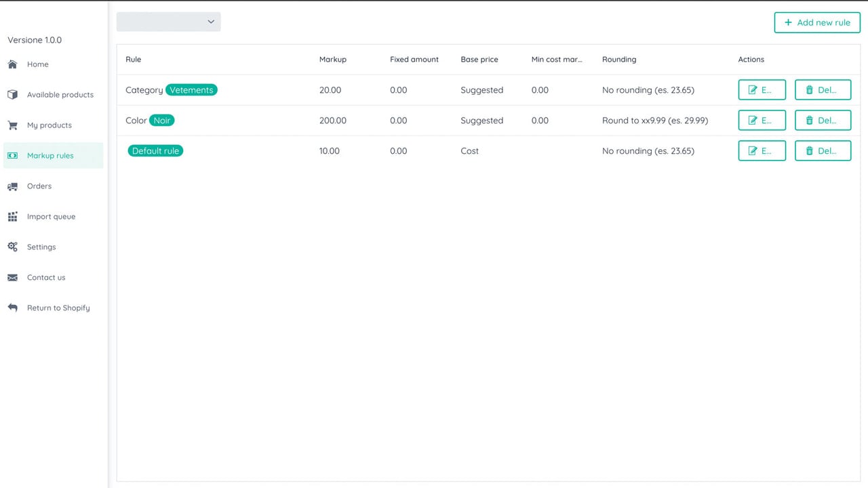Viewport: 868px width, 488px height.
Task: Click the Fixed amount column header
Action: 414,60
